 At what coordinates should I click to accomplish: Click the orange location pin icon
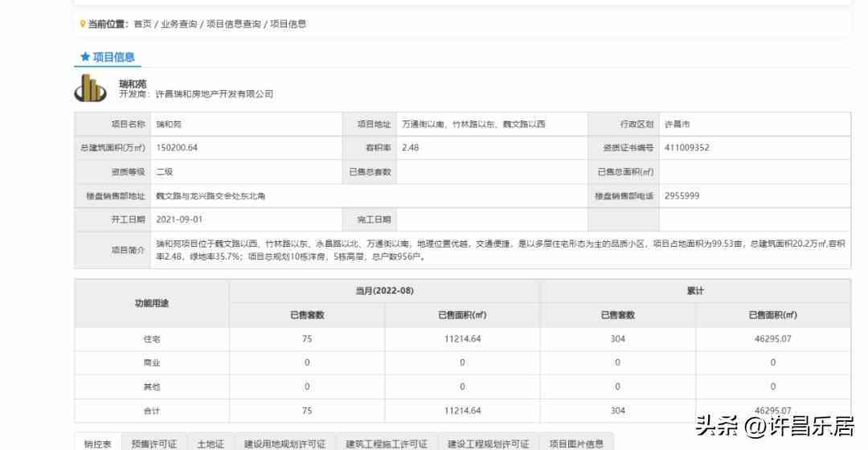[x=83, y=24]
